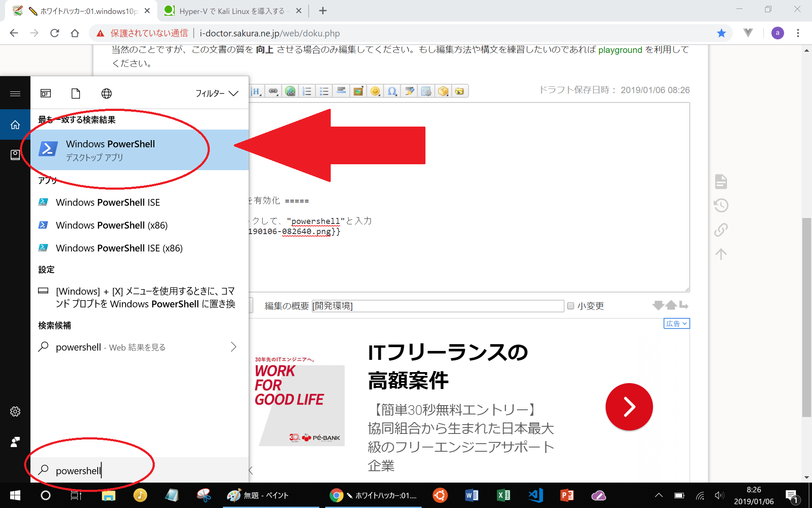This screenshot has width=812, height=508.
Task: Click the insert image toolbar icon
Action: 358,91
